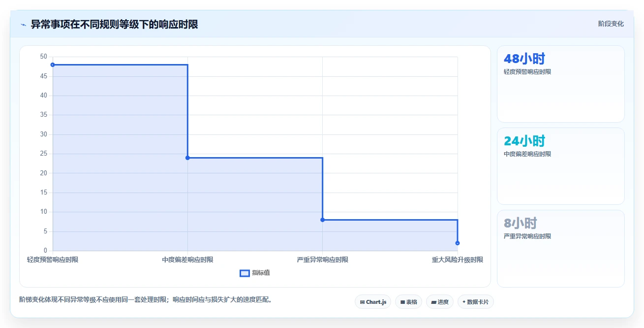Click the y-axis tick label 50
Viewport: 644px width, 328px height.
pyautogui.click(x=44, y=57)
